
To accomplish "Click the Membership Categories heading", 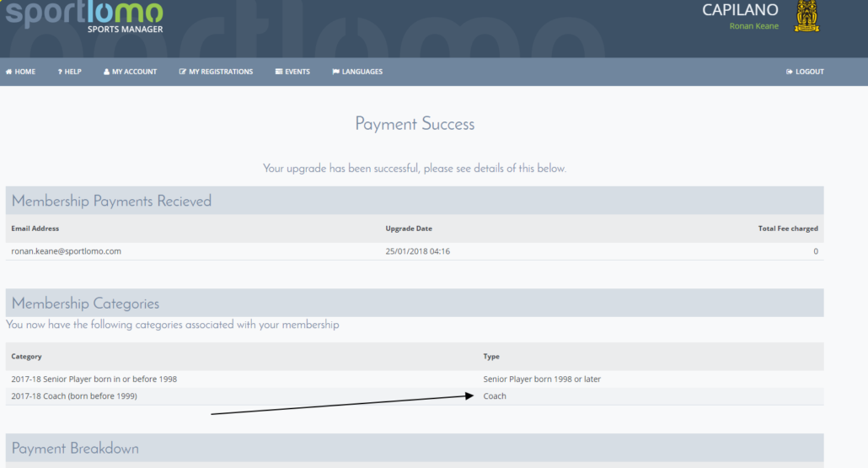I will pyautogui.click(x=85, y=304).
